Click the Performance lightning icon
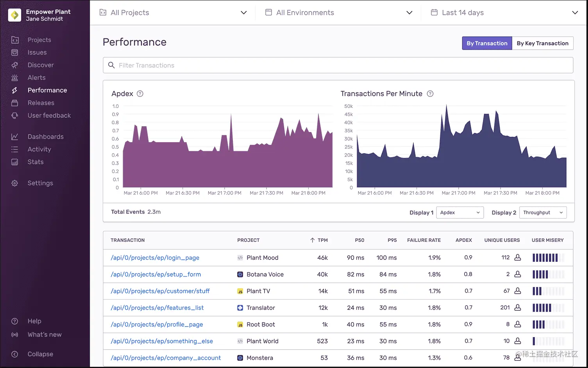 pos(15,90)
